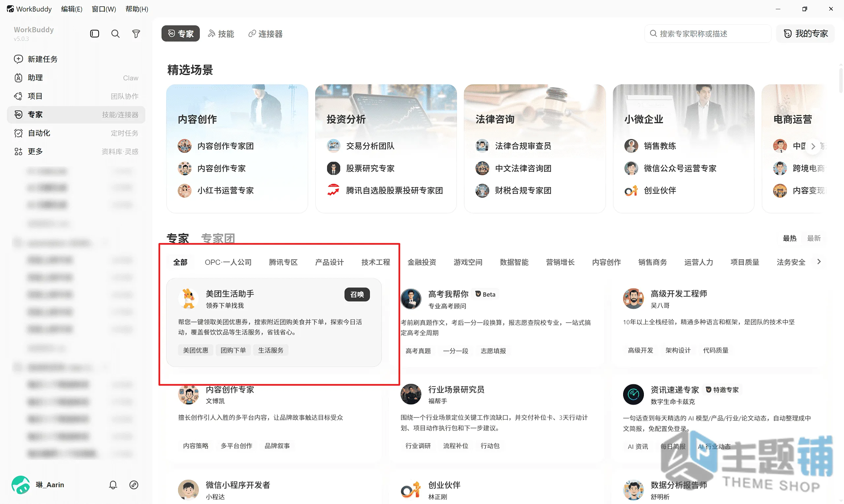Image resolution: width=844 pixels, height=504 pixels.
Task: Open the sidebar search icon
Action: tap(115, 34)
